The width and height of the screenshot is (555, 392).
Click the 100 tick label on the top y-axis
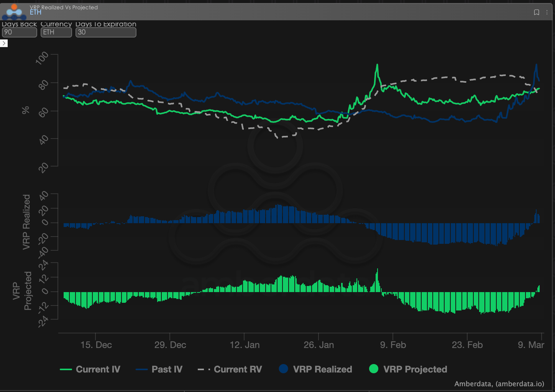[42, 58]
